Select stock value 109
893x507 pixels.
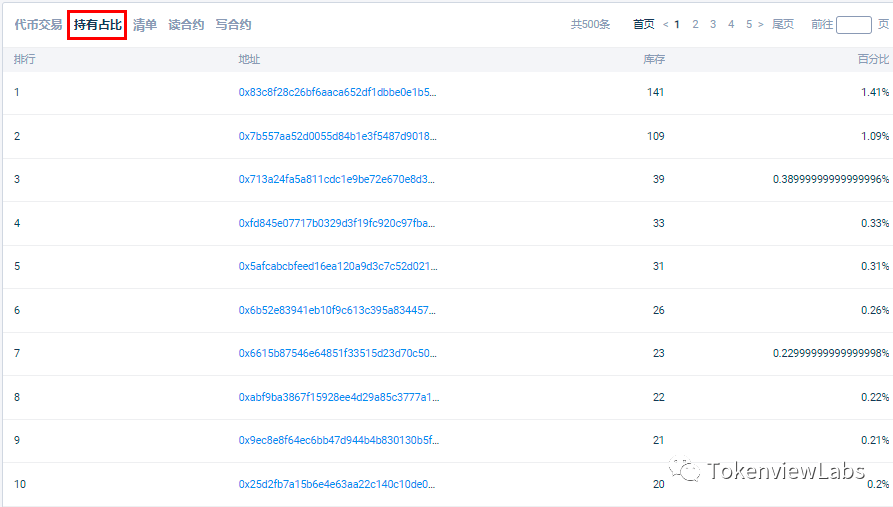point(656,136)
